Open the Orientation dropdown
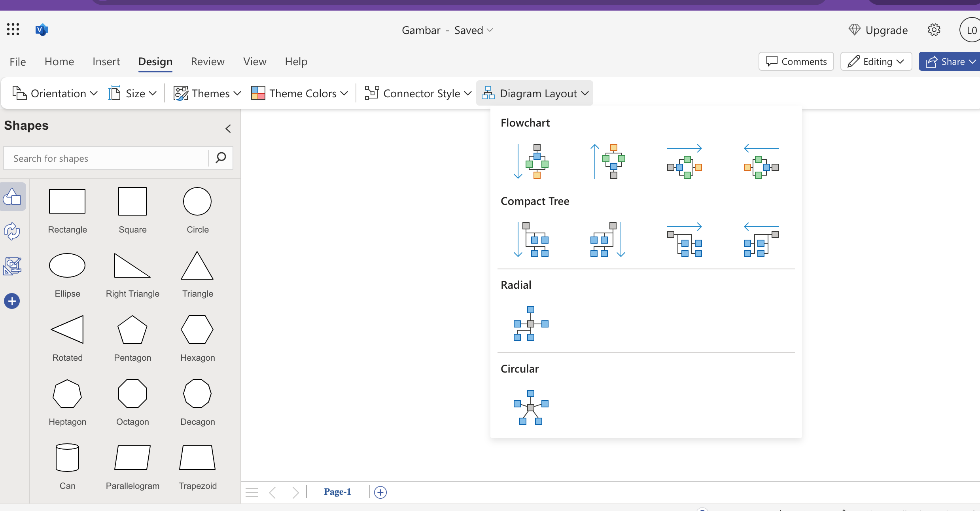Viewport: 980px width, 511px height. (55, 93)
